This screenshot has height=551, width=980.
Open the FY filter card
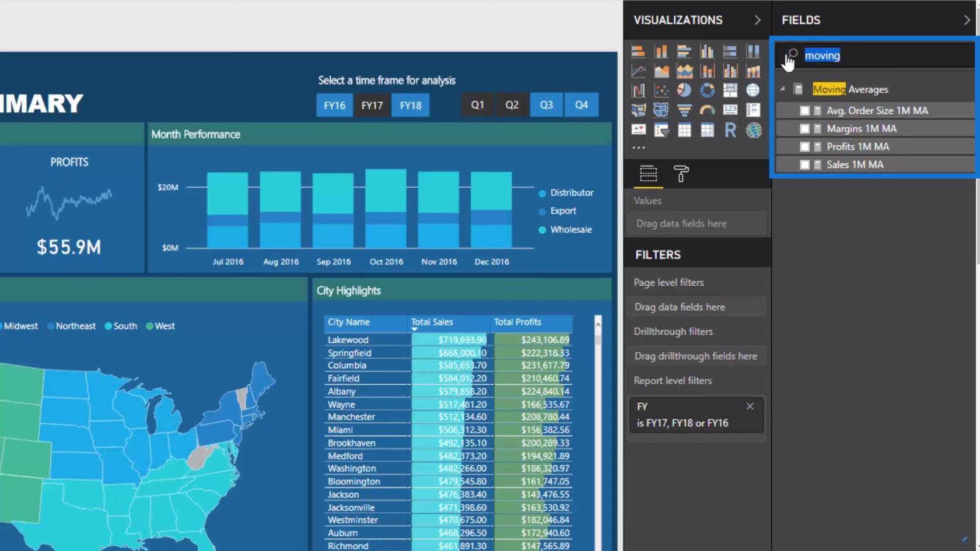696,415
